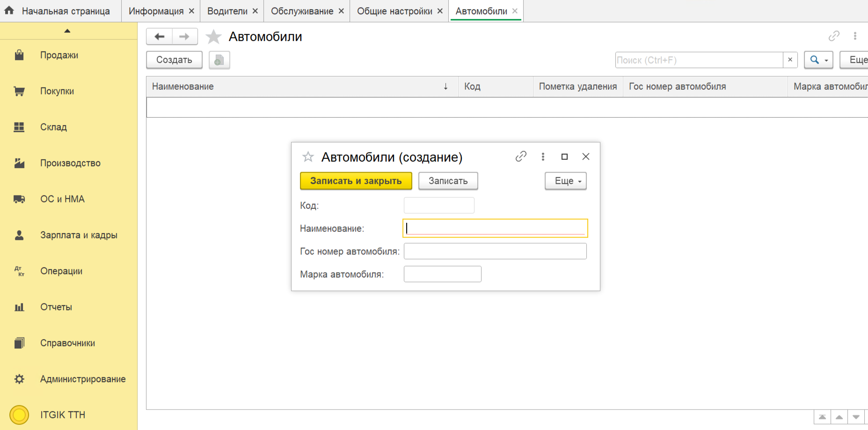Switch to the Общие настройки tab

pos(394,11)
